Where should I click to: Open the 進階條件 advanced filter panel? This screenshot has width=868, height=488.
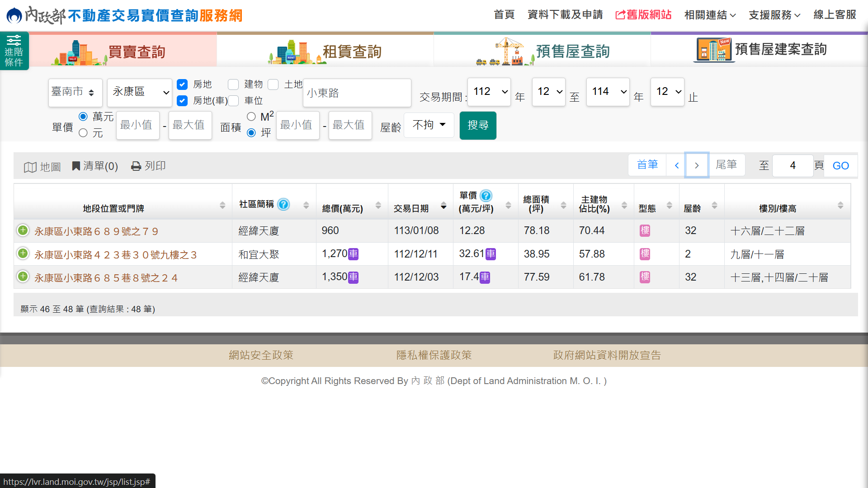coord(14,51)
